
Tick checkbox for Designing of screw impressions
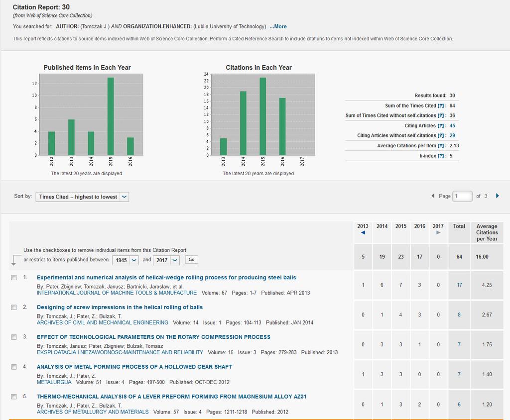(14, 308)
